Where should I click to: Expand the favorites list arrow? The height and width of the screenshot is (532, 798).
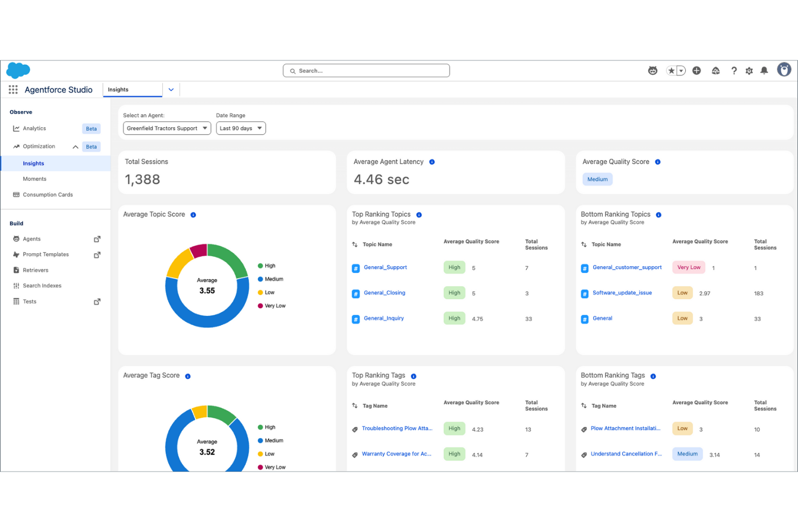point(681,70)
